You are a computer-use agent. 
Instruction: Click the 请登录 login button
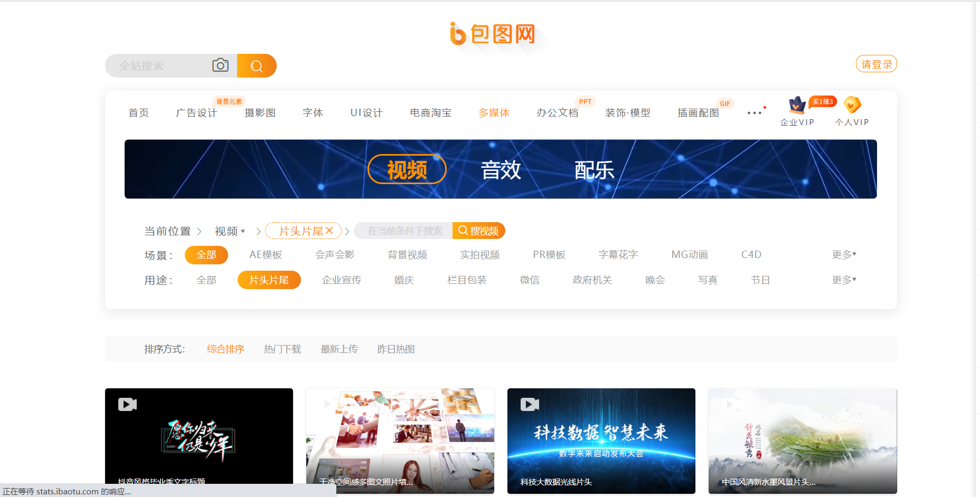click(876, 63)
